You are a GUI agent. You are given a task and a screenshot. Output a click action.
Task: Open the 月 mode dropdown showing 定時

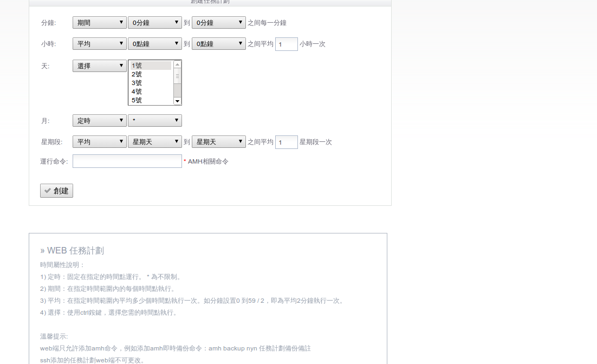point(100,121)
